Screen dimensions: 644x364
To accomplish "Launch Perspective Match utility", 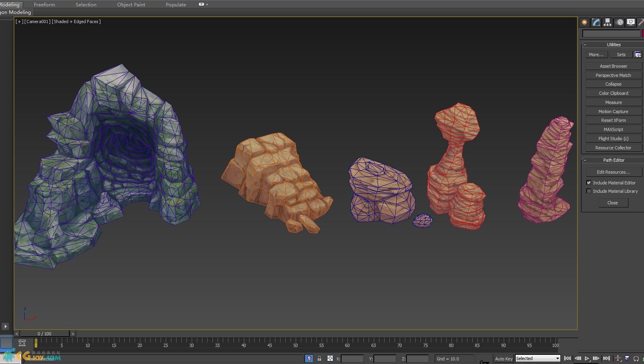I will [613, 75].
